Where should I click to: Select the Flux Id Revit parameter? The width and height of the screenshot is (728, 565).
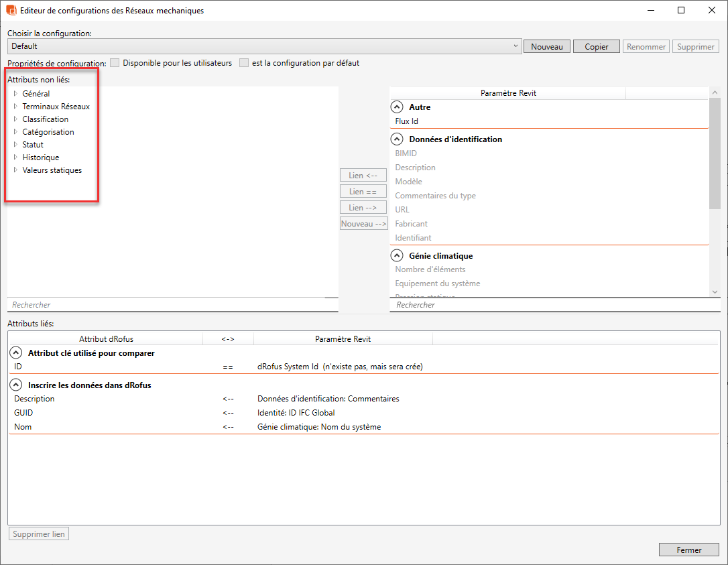point(407,121)
